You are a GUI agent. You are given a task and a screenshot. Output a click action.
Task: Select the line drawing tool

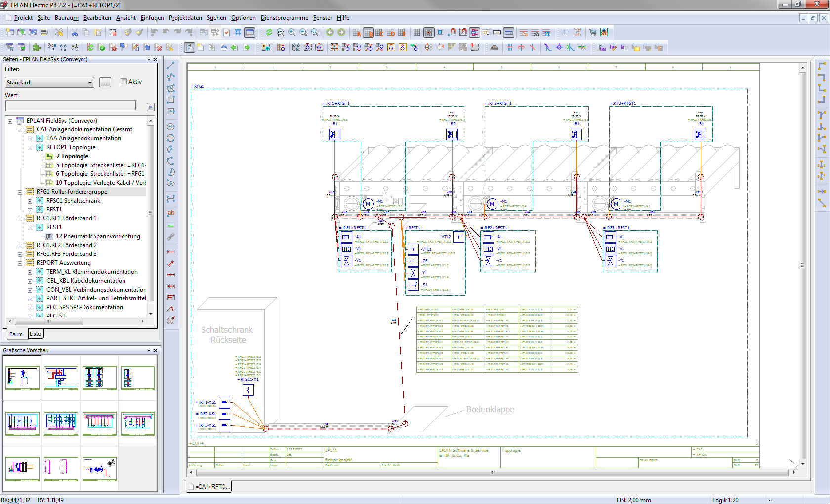click(x=171, y=66)
